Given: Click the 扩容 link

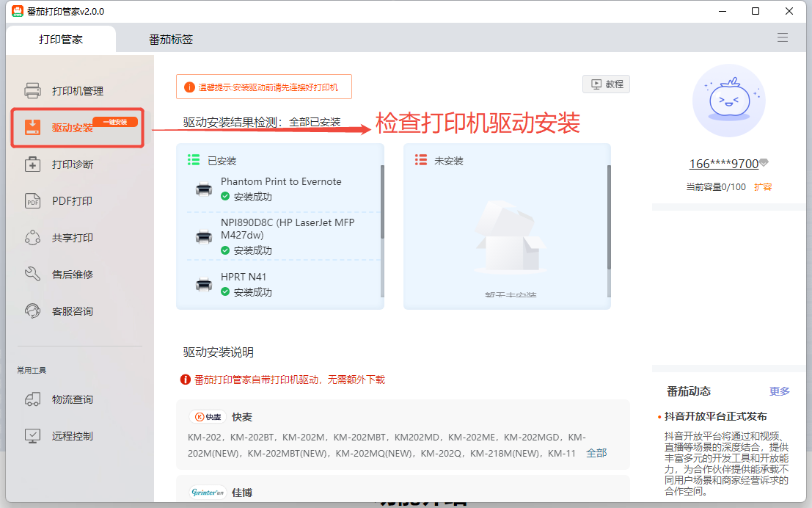Looking at the screenshot, I should tap(763, 186).
